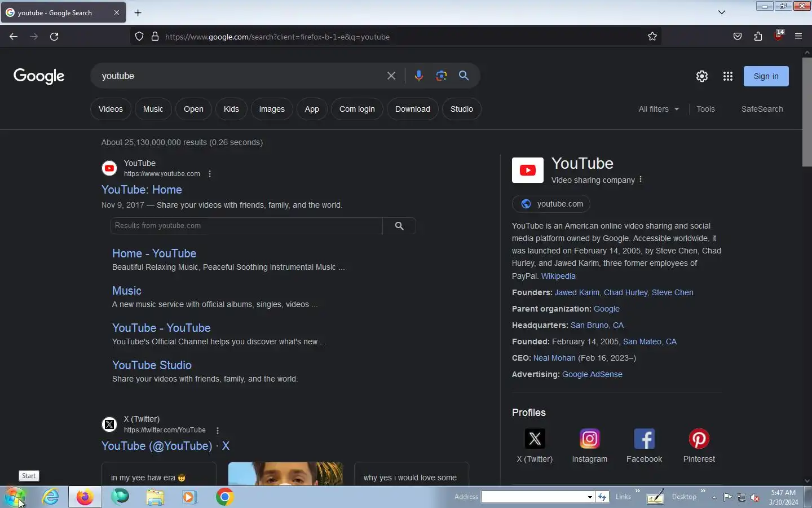This screenshot has width=812, height=508.
Task: Click the Results from youtube.com field
Action: pos(247,226)
